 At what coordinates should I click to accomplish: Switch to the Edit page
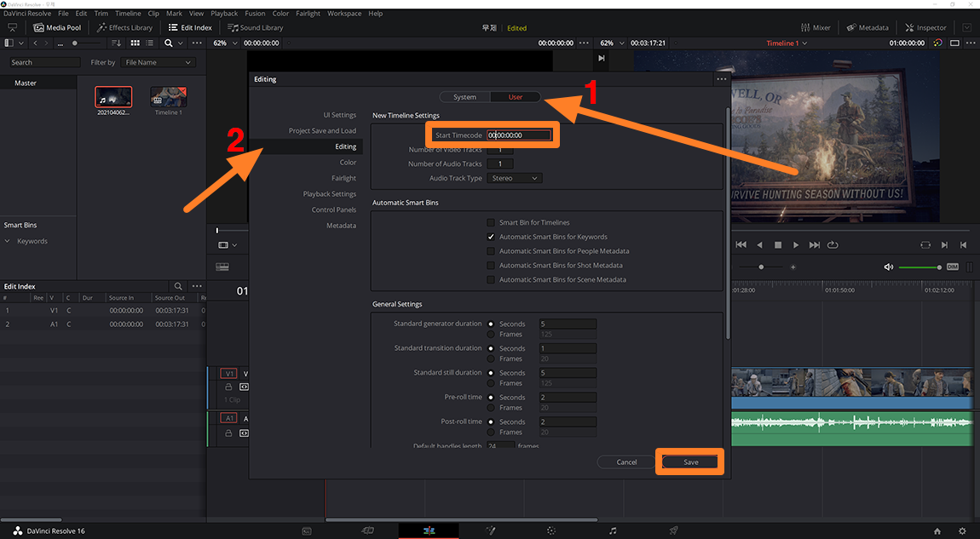429,530
